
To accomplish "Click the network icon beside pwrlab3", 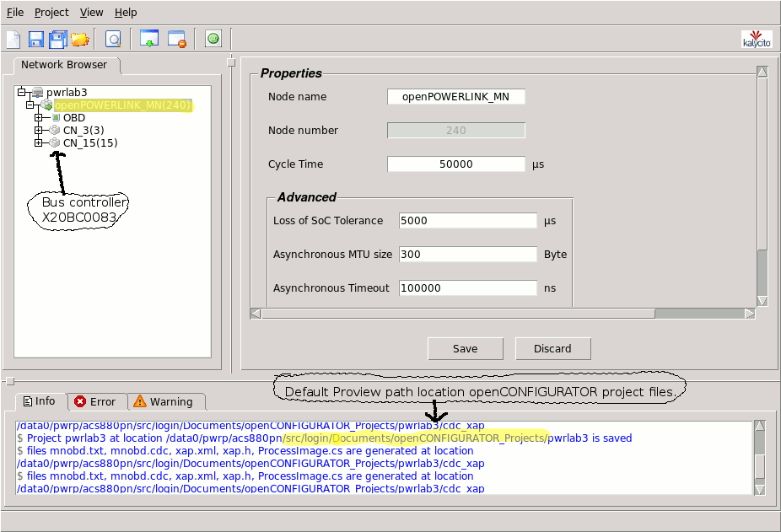I will pos(38,92).
